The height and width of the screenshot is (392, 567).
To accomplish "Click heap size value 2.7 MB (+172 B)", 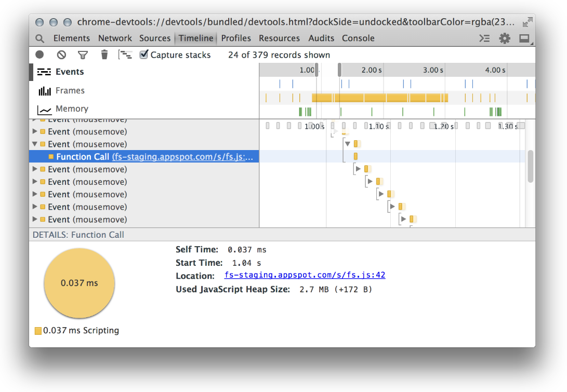I will pos(336,289).
